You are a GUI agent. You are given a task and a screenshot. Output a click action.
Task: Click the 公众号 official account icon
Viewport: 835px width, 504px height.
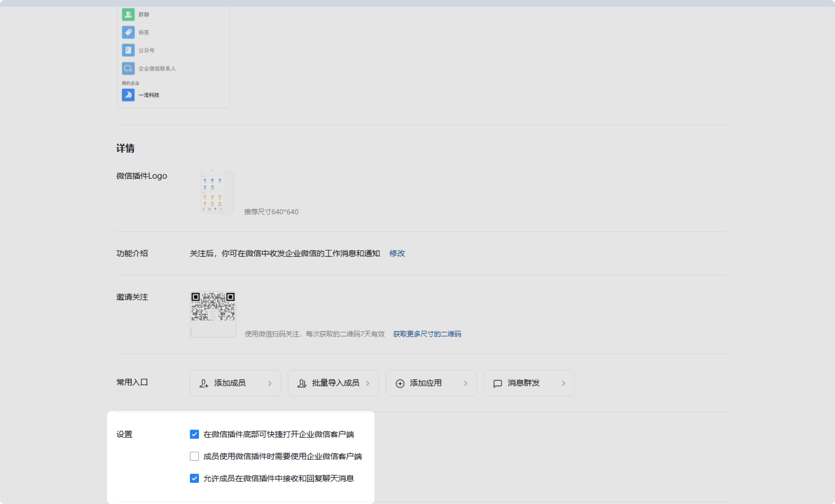[x=128, y=50]
